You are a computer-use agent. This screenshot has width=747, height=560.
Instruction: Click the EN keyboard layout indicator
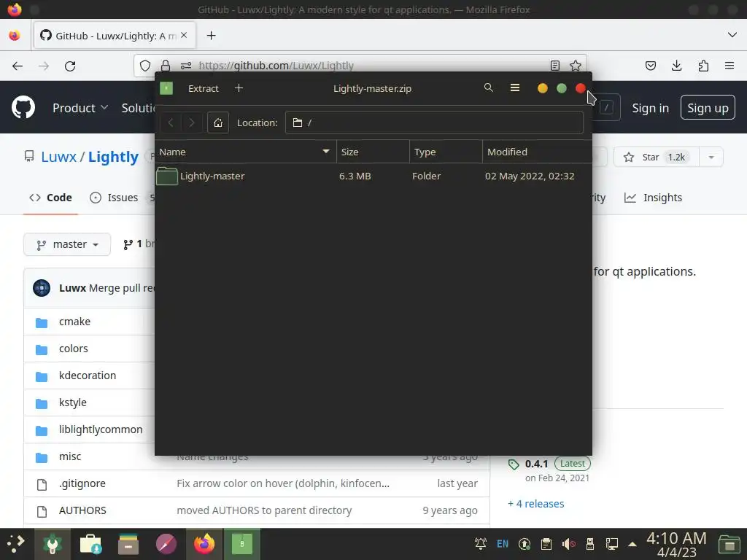(x=503, y=544)
